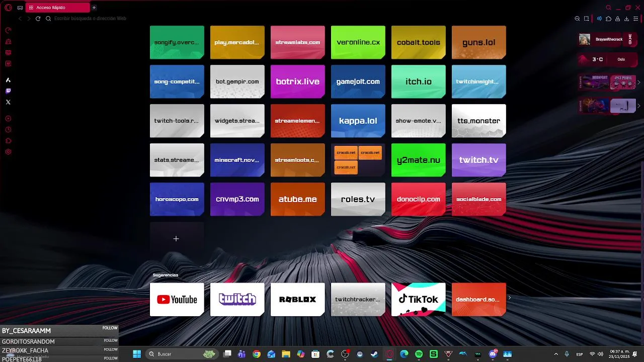This screenshot has height=362, width=644.
Task: Open the songify.overc... speed dial tile
Action: 177,42
